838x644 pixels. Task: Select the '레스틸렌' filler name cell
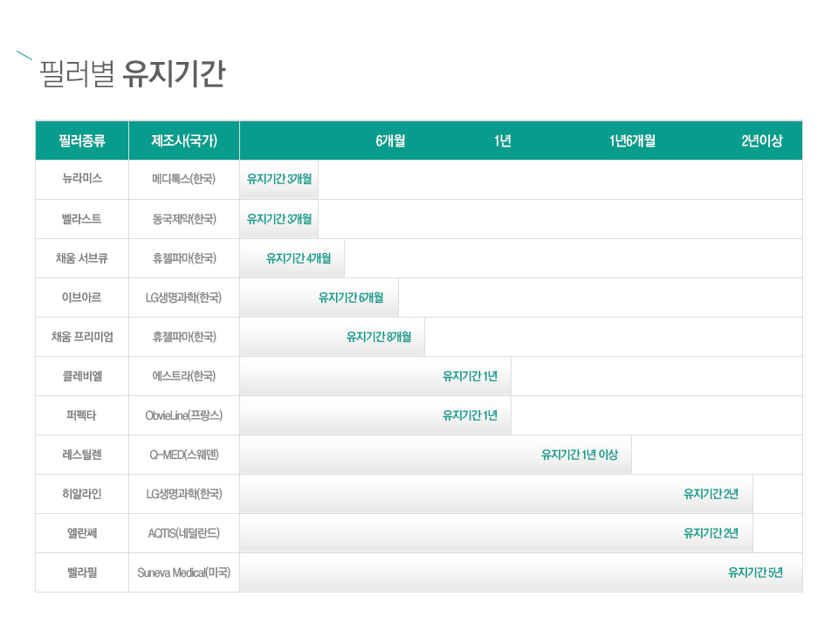pyautogui.click(x=82, y=455)
